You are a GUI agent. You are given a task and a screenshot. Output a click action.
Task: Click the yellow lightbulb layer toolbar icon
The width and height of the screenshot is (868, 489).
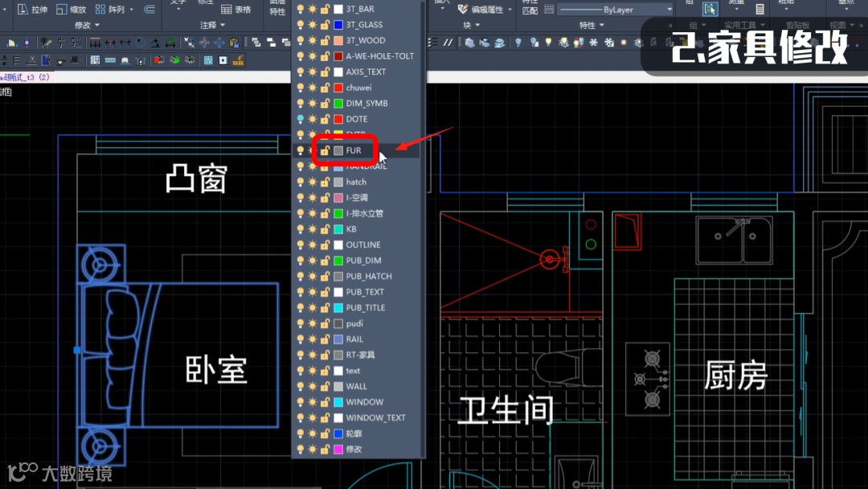(x=549, y=42)
